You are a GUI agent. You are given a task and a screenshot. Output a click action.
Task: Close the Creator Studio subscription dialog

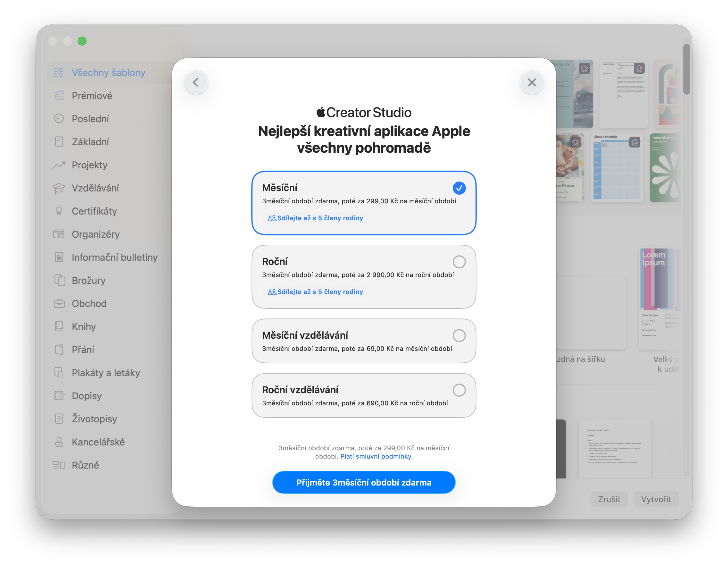click(532, 82)
